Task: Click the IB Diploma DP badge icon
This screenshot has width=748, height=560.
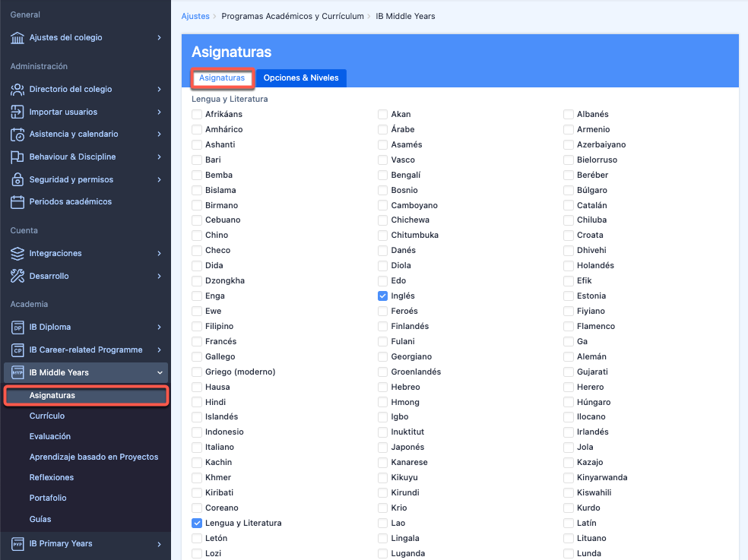Action: pyautogui.click(x=17, y=327)
